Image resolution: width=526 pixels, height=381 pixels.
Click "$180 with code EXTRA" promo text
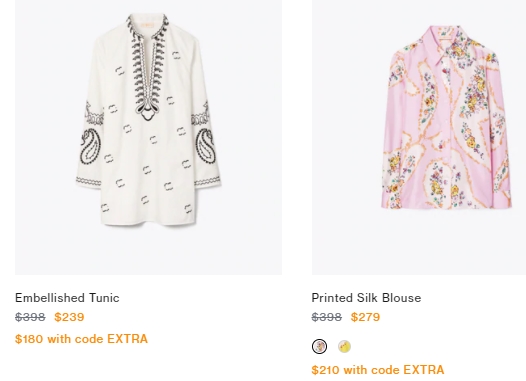tap(81, 339)
